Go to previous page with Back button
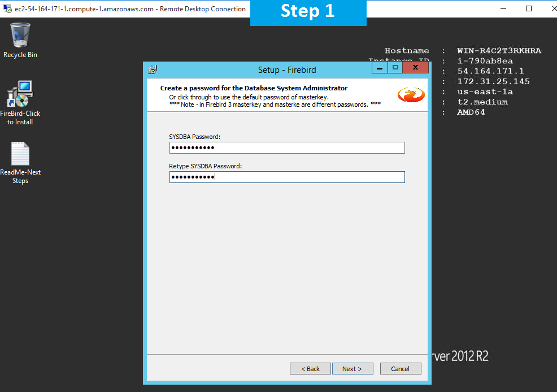 (x=310, y=369)
